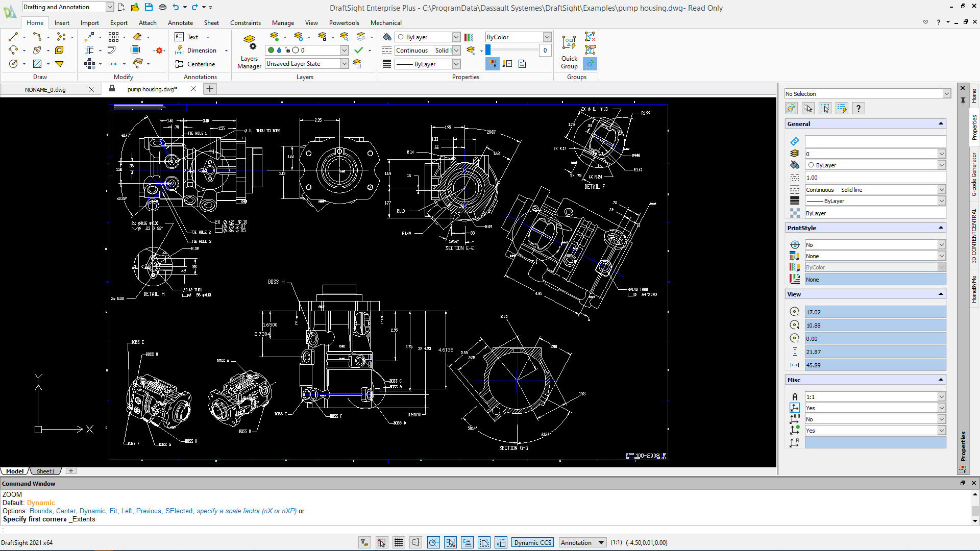This screenshot has width=980, height=551.
Task: Click the Bounds option link in command window
Action: 40,511
